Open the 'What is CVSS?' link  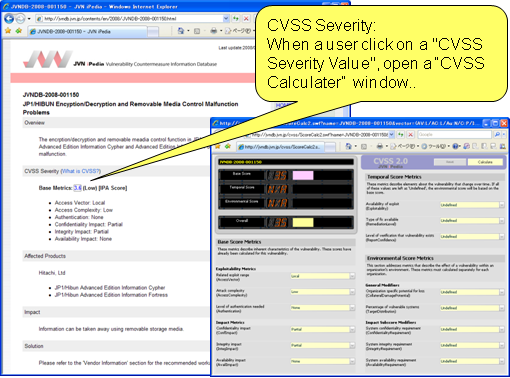click(x=81, y=171)
